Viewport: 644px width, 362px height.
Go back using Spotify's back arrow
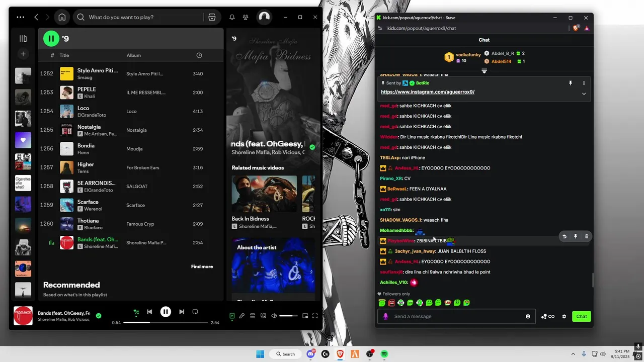point(36,17)
